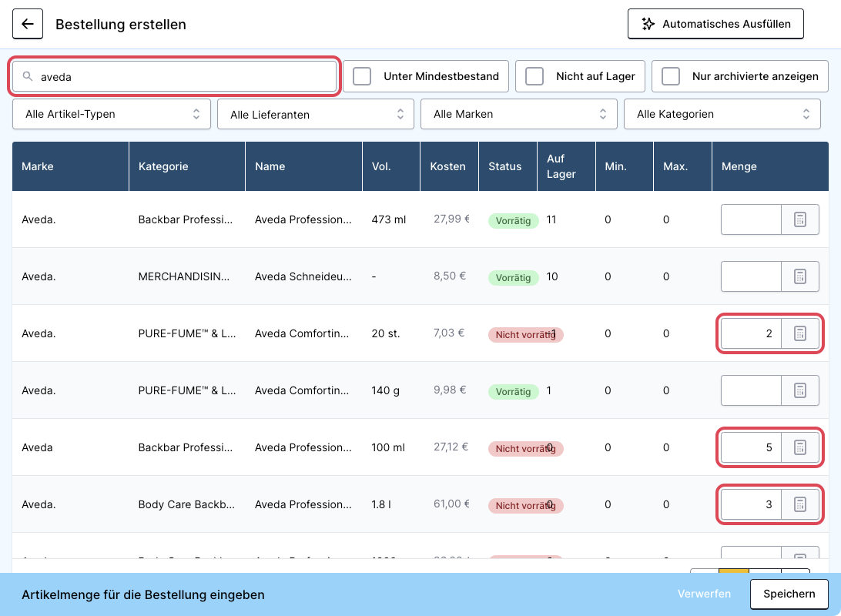Click the 'Bestellung erstellen' page title
841x616 pixels.
tap(121, 25)
